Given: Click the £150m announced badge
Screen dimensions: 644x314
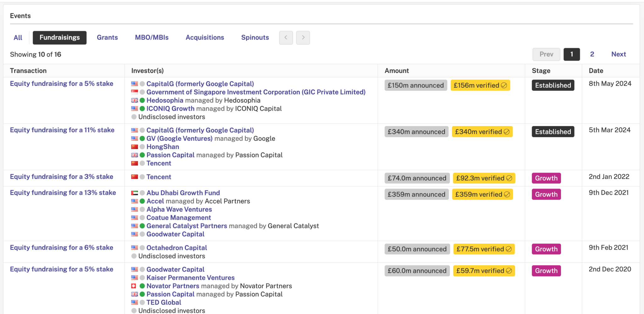Looking at the screenshot, I should (x=416, y=85).
